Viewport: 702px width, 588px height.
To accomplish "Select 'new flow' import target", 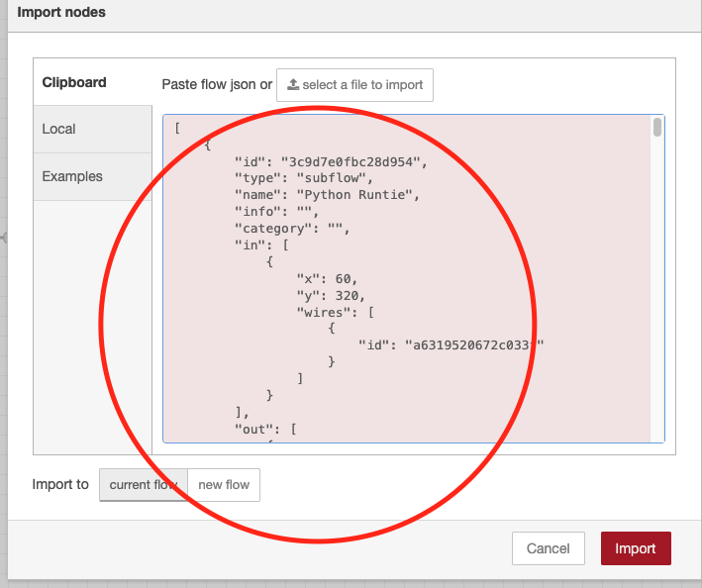I will click(x=224, y=485).
